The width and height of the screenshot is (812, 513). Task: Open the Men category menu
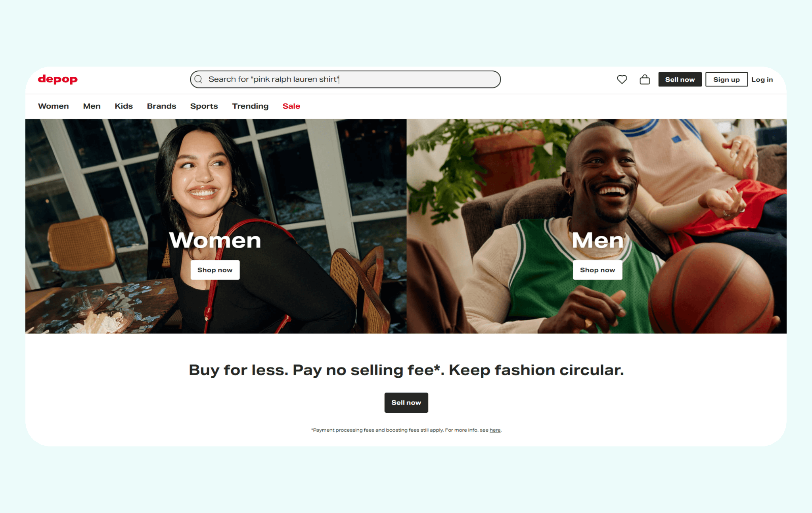point(92,106)
